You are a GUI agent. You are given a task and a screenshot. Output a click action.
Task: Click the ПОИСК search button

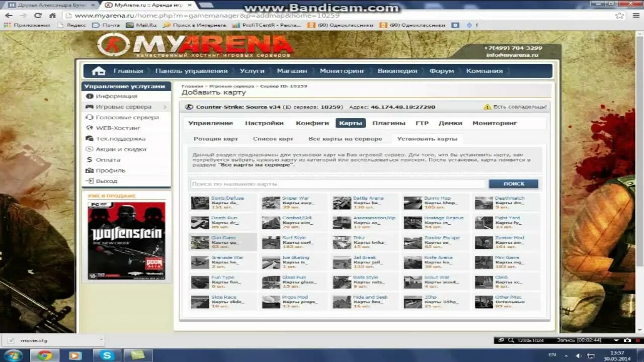pos(513,184)
